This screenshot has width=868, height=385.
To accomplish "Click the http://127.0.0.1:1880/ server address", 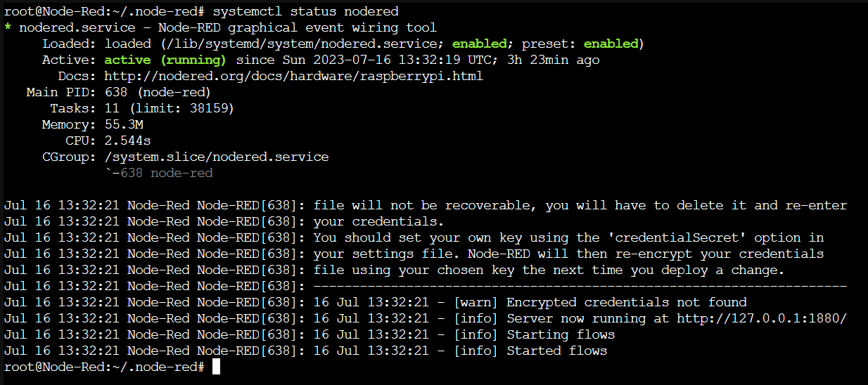I will tap(761, 318).
